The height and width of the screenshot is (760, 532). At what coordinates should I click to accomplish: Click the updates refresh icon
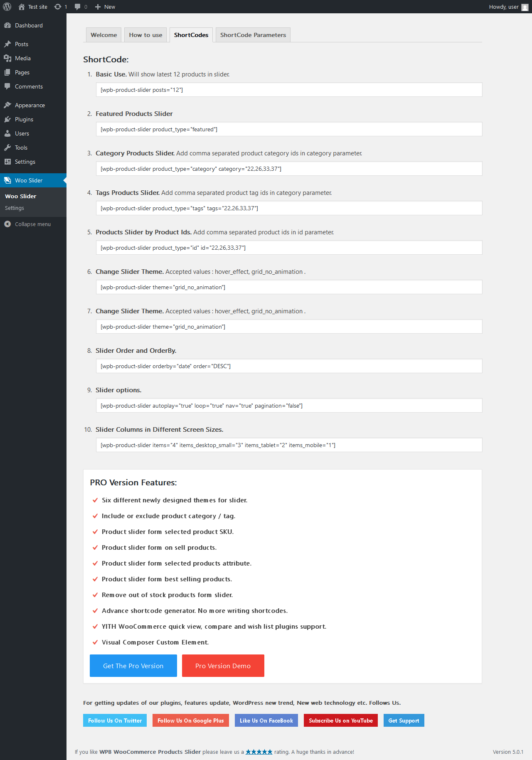tap(58, 7)
